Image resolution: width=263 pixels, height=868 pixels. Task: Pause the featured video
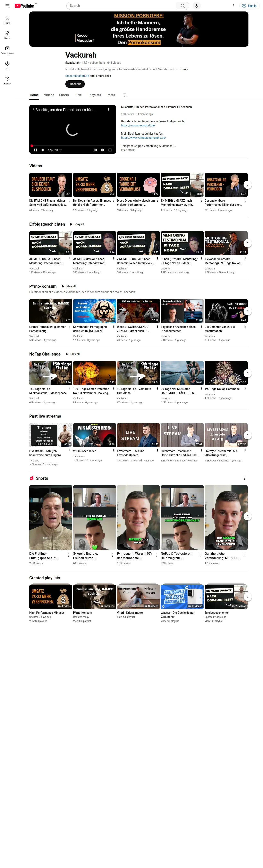[x=35, y=150]
